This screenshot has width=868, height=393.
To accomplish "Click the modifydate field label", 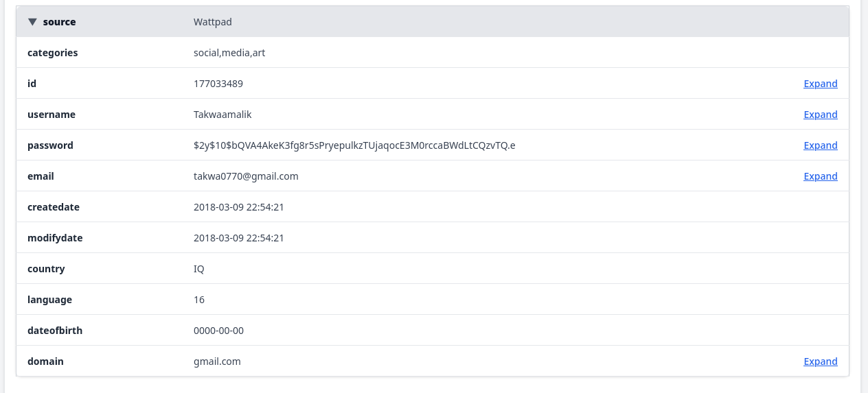I will pos(55,238).
